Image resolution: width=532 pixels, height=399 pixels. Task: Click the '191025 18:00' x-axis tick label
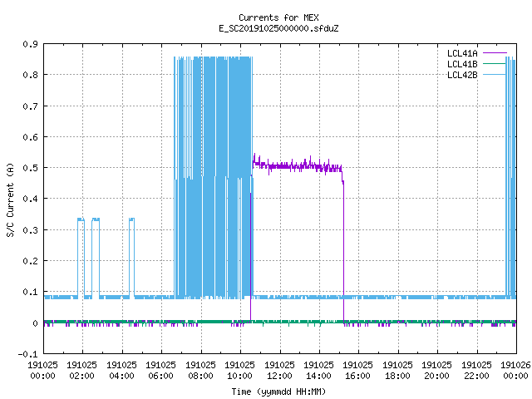[397, 371]
